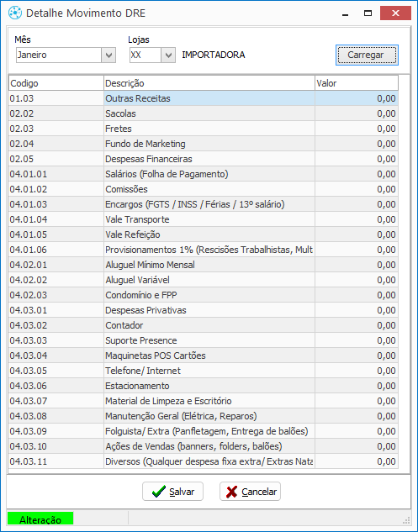
Task: Click the Valor column header
Action: 357,83
